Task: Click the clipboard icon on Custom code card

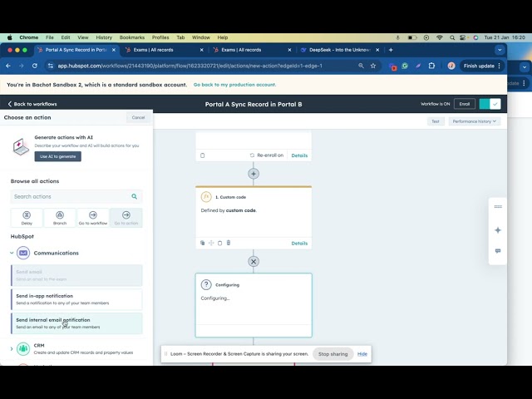Action: [219, 243]
